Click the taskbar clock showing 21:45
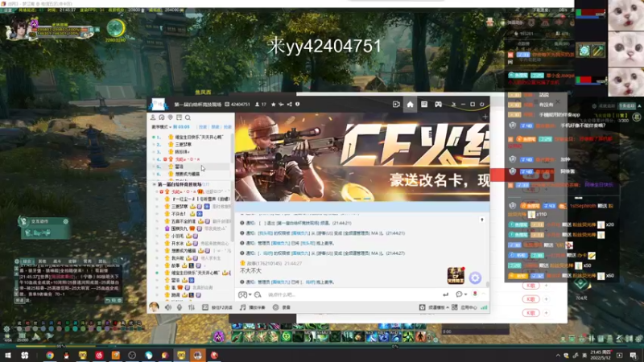The height and width of the screenshot is (362, 644). 601,355
